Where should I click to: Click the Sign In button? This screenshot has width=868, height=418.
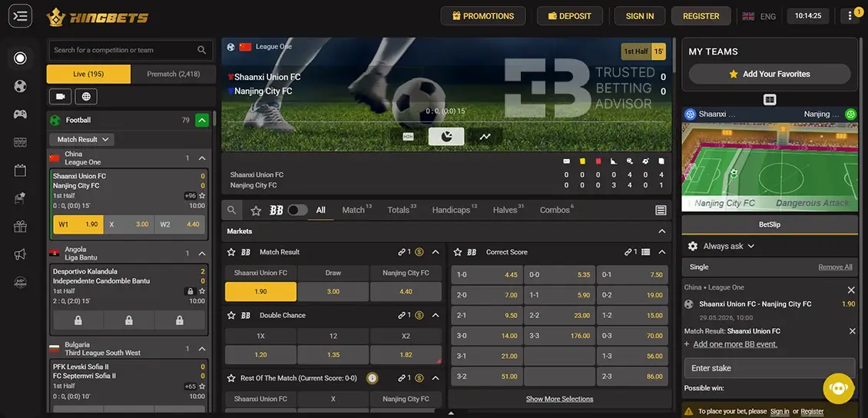[x=639, y=16]
